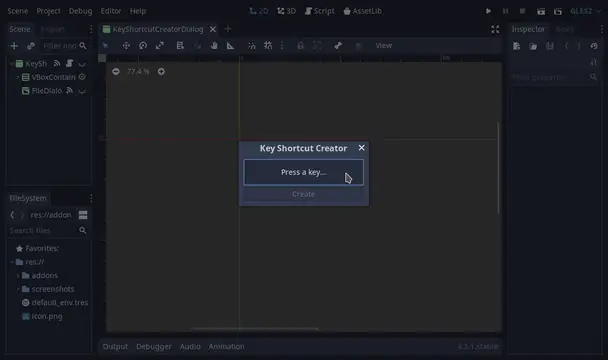Click the skeleton bone options icon

tap(338, 46)
